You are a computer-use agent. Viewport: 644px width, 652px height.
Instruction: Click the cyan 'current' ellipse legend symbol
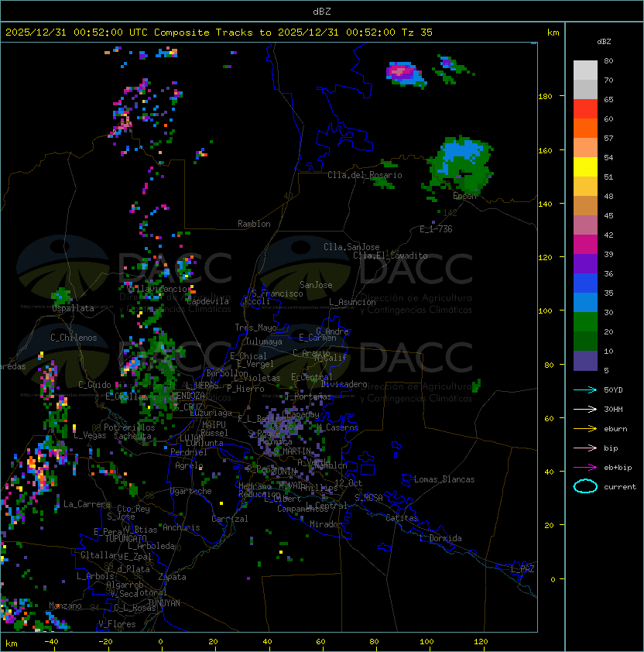coord(585,486)
